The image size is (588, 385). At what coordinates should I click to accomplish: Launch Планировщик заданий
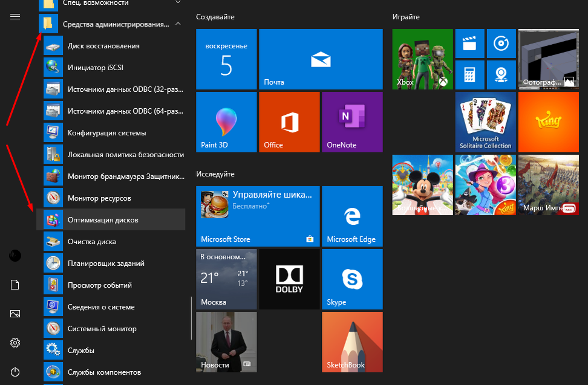111,263
